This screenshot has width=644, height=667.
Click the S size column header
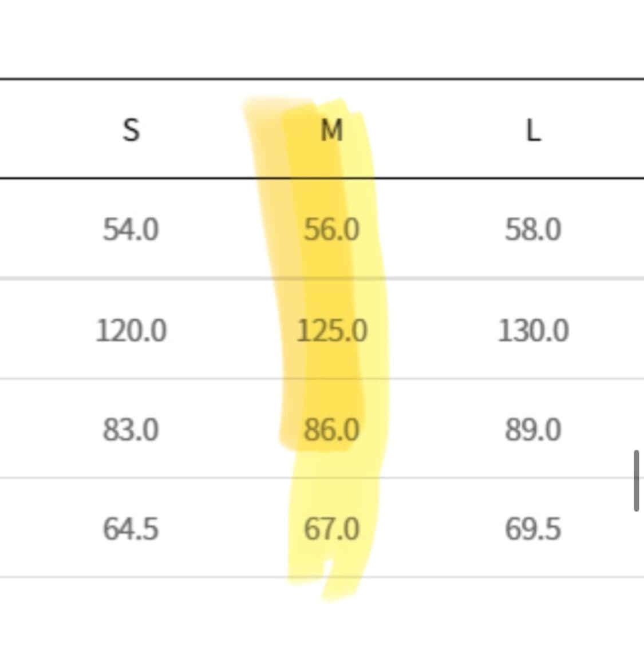pyautogui.click(x=131, y=130)
